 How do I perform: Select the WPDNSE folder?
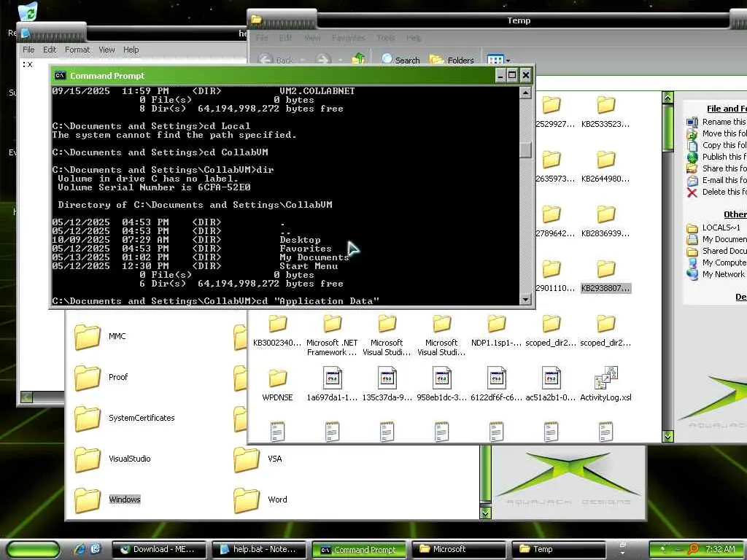277,385
